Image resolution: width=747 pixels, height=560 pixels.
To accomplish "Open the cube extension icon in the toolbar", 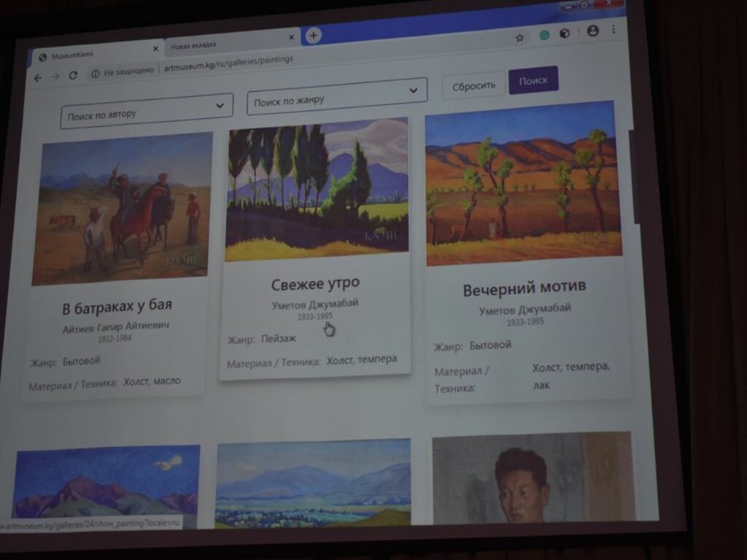I will (x=565, y=34).
